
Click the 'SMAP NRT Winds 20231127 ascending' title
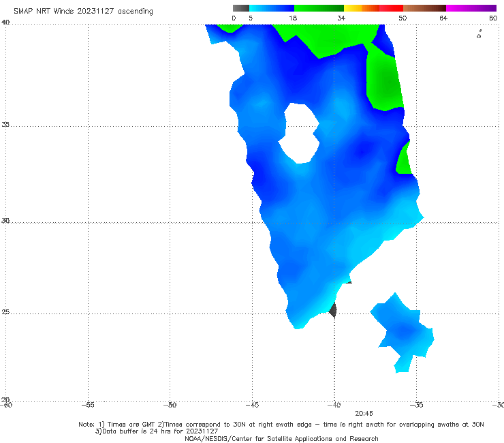(x=83, y=12)
